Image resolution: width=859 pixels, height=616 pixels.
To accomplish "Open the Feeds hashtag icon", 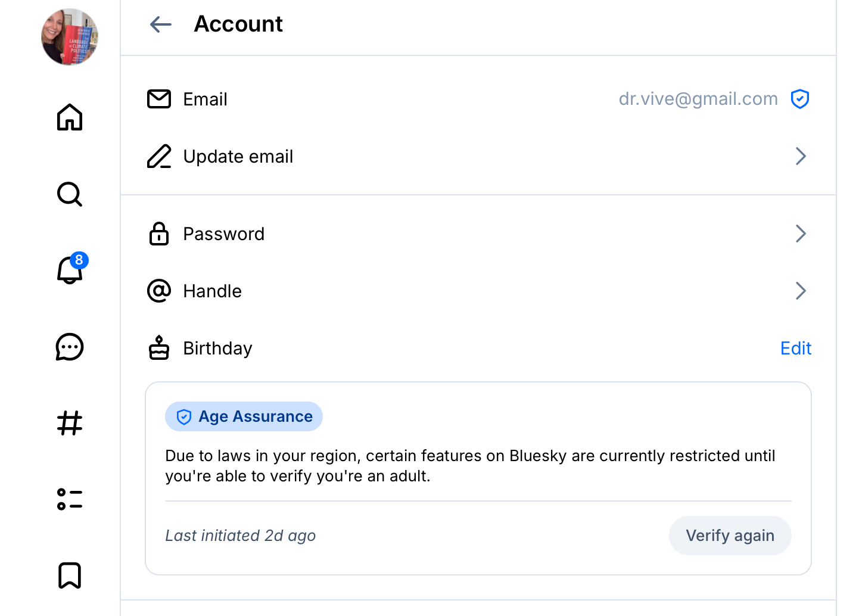I will click(70, 424).
